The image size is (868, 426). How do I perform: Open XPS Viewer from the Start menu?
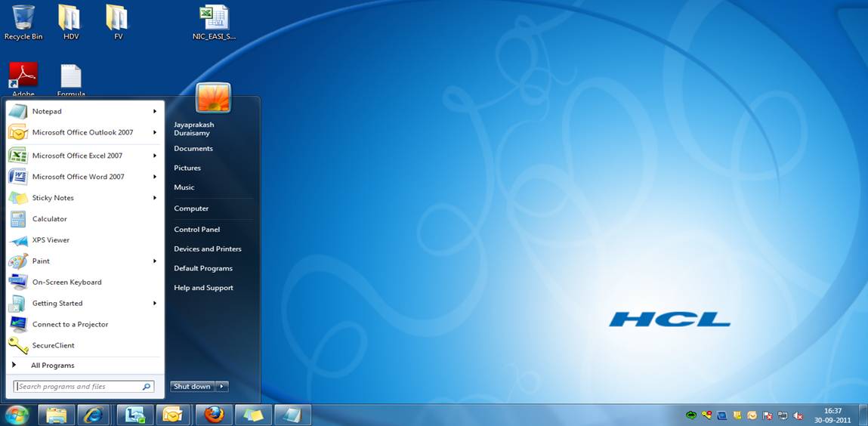click(x=85, y=240)
